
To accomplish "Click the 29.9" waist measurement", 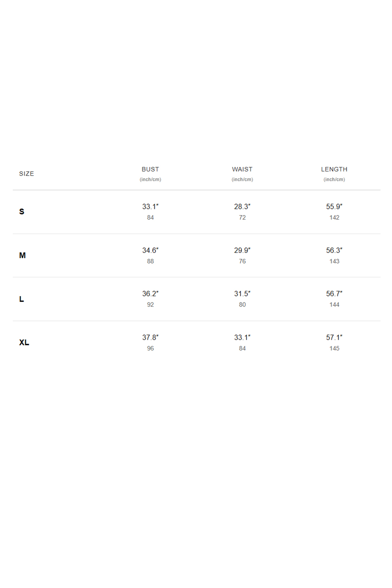I will 242,250.
